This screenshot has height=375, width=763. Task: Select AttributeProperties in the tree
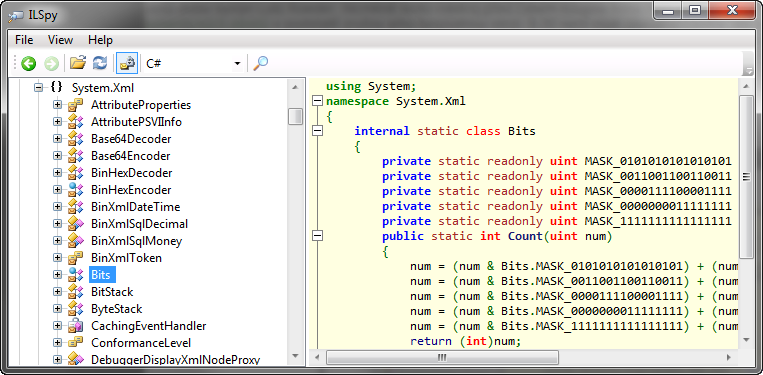click(141, 105)
